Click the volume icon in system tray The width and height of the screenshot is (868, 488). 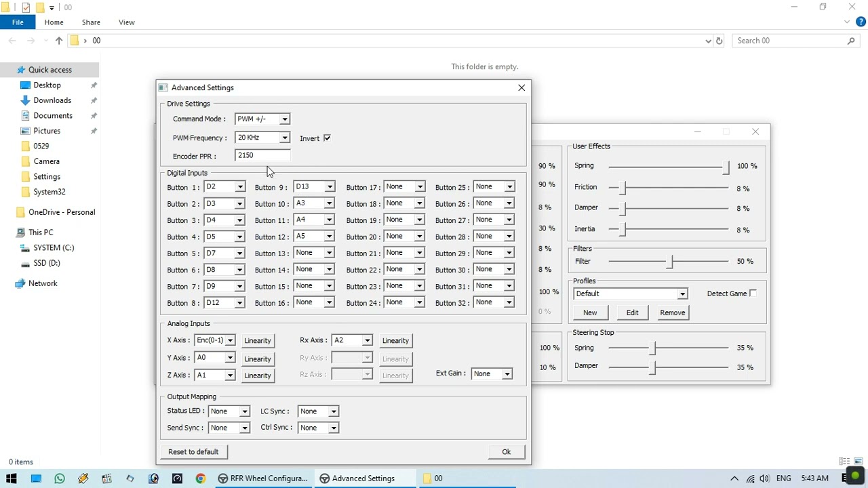765,478
